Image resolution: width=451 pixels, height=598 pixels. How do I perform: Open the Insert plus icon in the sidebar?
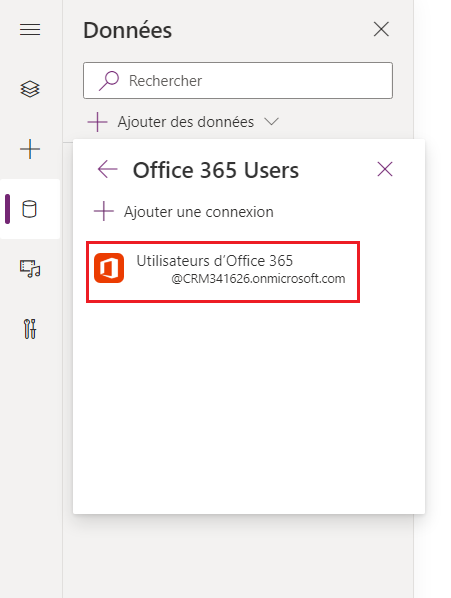(30, 149)
